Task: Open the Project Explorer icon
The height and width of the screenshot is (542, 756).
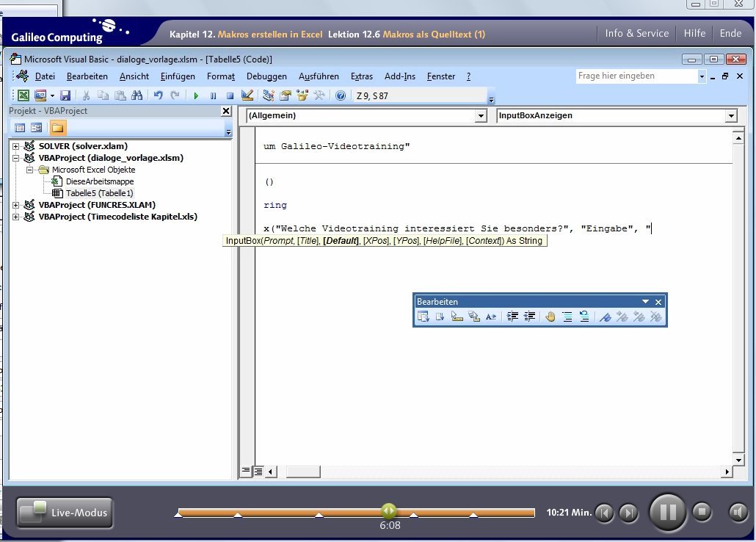Action: [269, 95]
